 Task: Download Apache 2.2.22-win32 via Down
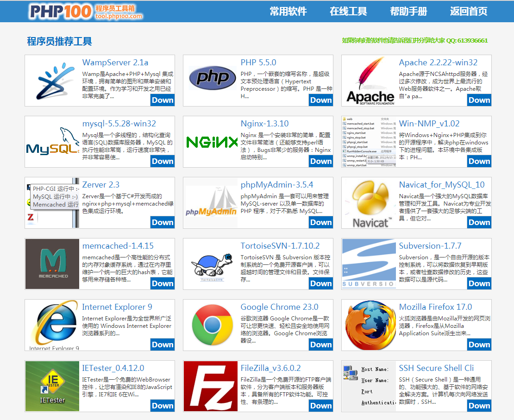point(479,100)
